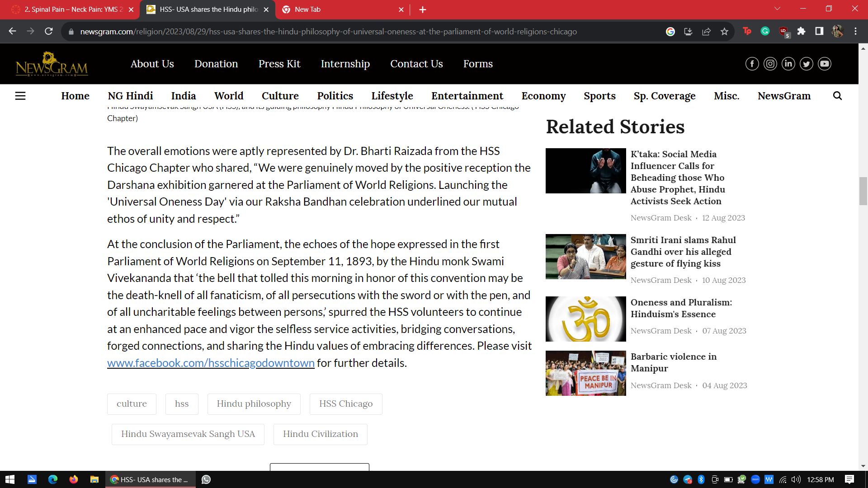
Task: Switch to the New Tab tab
Action: [x=342, y=9]
